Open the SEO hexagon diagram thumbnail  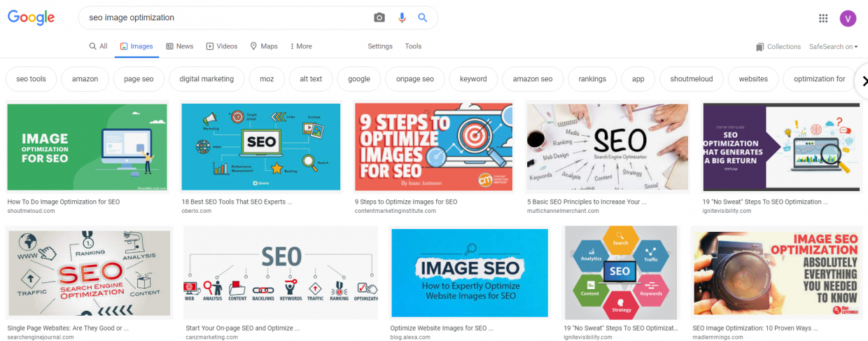(x=620, y=273)
